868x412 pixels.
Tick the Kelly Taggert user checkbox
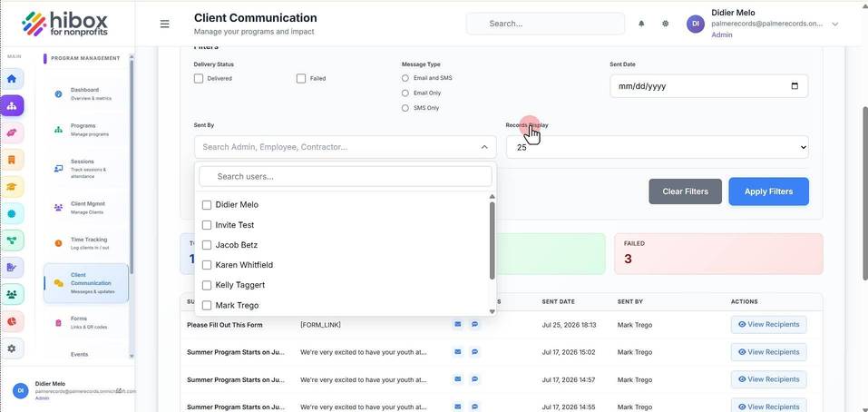click(207, 285)
